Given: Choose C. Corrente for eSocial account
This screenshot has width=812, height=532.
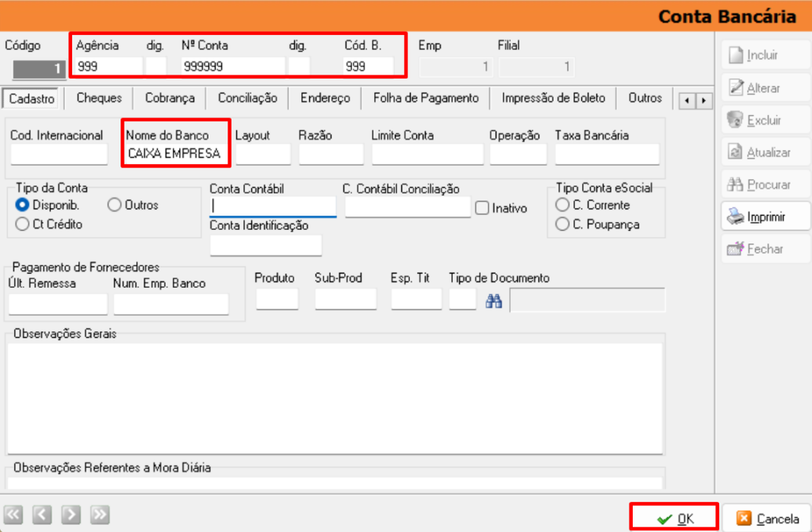Looking at the screenshot, I should 562,205.
